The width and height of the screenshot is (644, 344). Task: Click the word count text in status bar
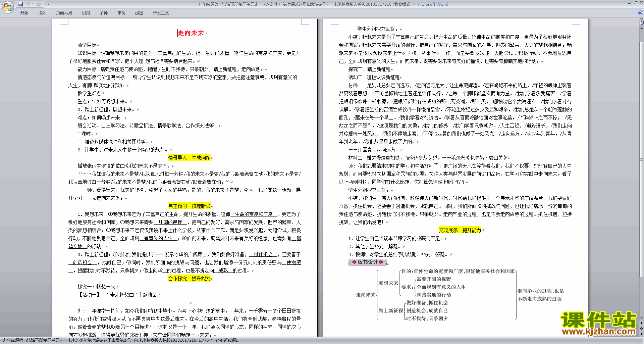coord(121,340)
